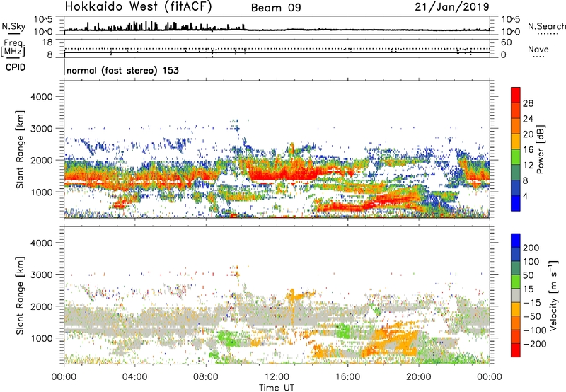This screenshot has width=566, height=392.
Task: Click the 'Nave' legend label
Action: pyautogui.click(x=538, y=50)
